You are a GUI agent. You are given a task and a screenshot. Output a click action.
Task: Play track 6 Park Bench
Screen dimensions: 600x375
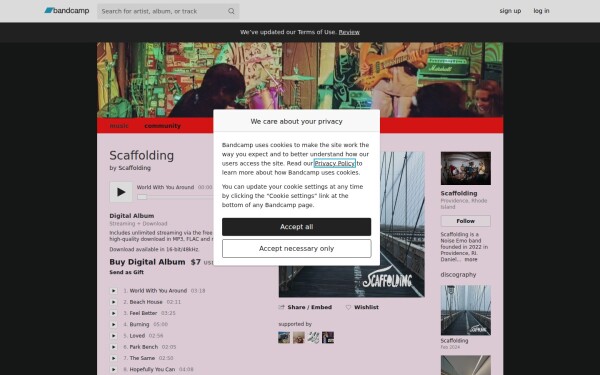click(x=113, y=347)
